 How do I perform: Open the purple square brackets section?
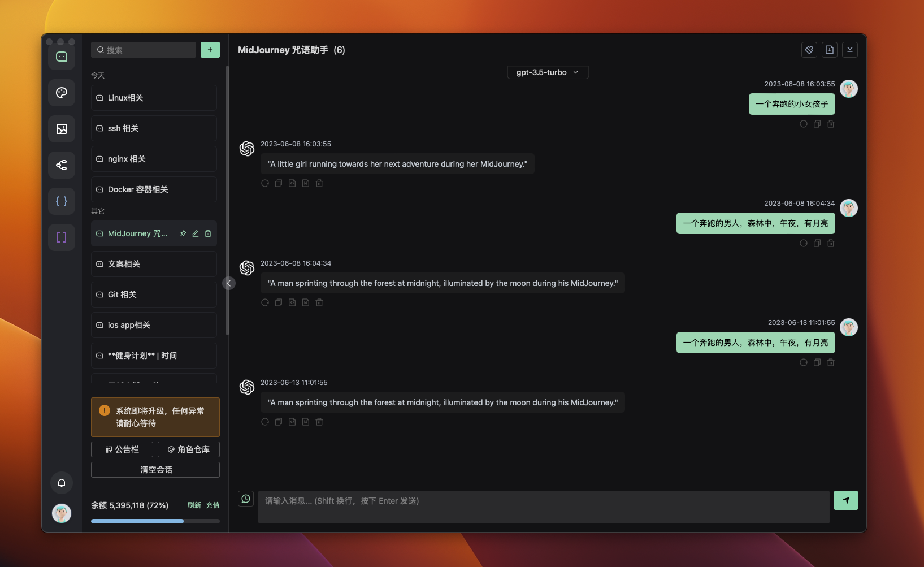[62, 237]
